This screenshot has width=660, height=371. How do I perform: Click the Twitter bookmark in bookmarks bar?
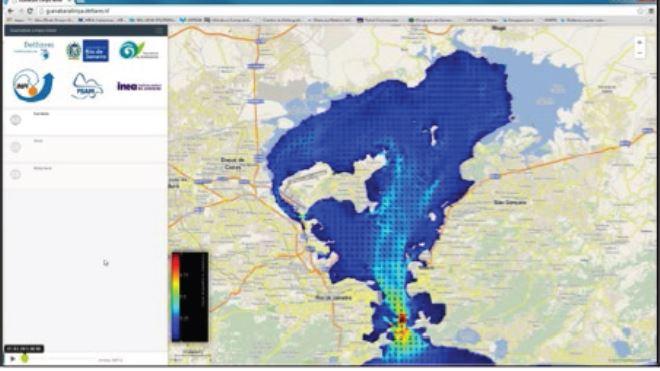click(x=191, y=20)
